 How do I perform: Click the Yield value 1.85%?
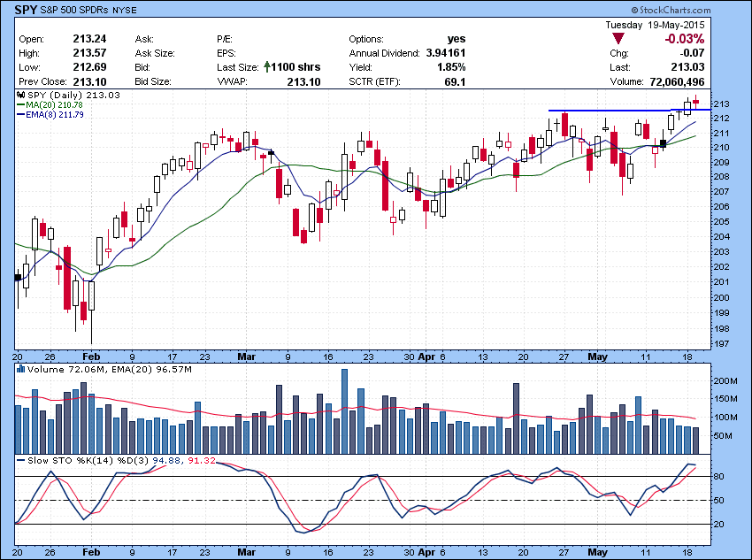[x=451, y=66]
